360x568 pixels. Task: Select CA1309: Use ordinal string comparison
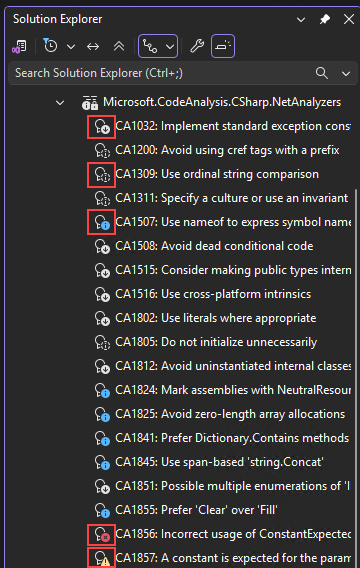pos(217,174)
